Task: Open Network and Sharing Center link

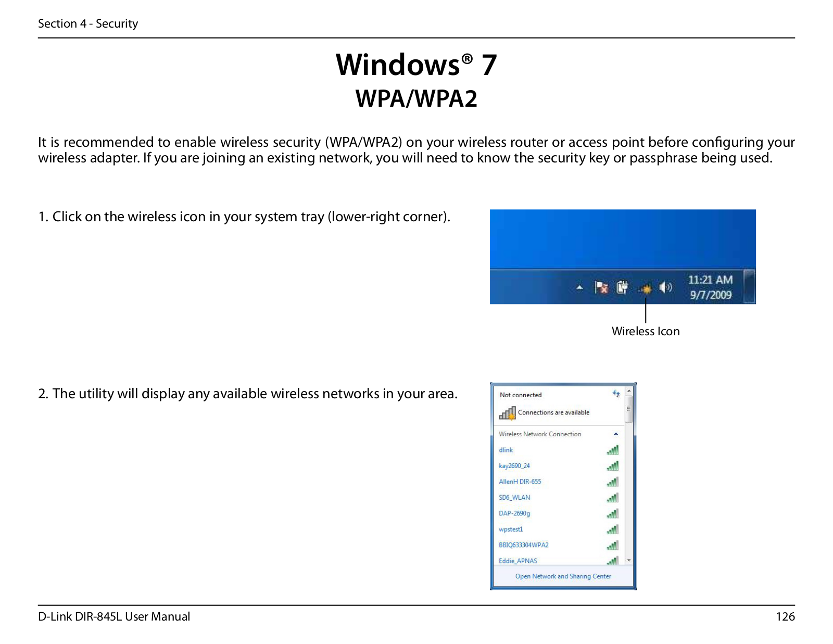Action: (x=563, y=576)
